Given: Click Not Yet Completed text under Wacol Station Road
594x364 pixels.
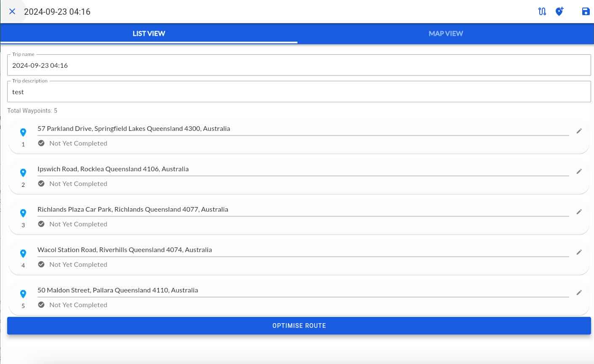Looking at the screenshot, I should pos(78,265).
